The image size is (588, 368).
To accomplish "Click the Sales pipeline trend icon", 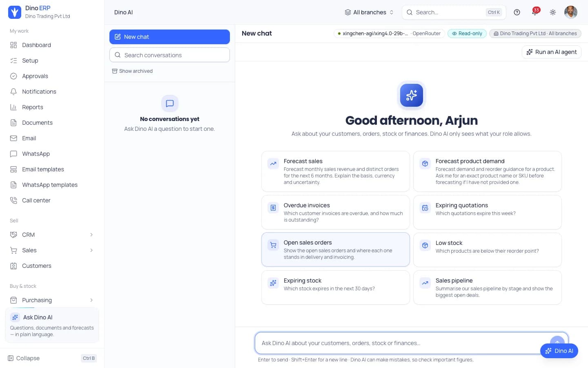I will [x=425, y=283].
